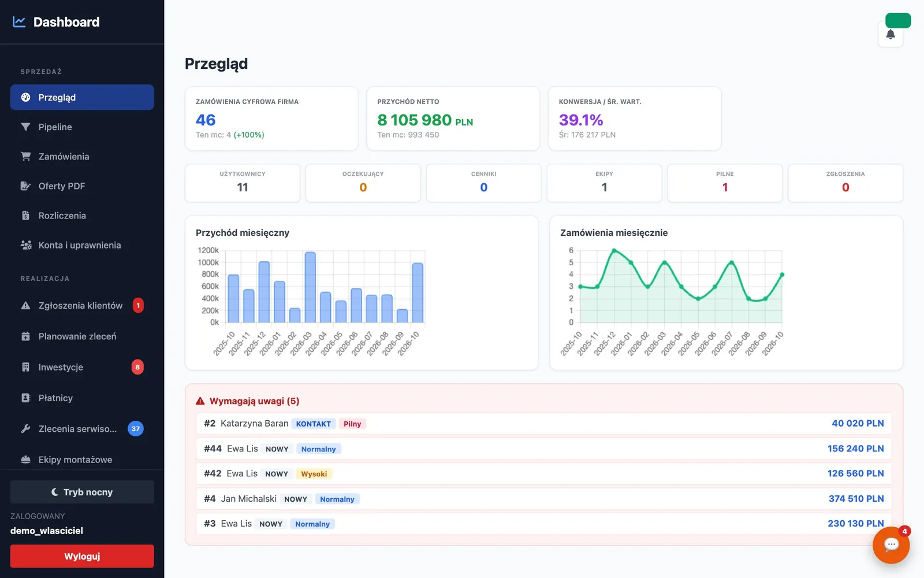Screen dimensions: 924x578
Task: Click the Konta i uprawnienia users icon
Action: pos(26,245)
